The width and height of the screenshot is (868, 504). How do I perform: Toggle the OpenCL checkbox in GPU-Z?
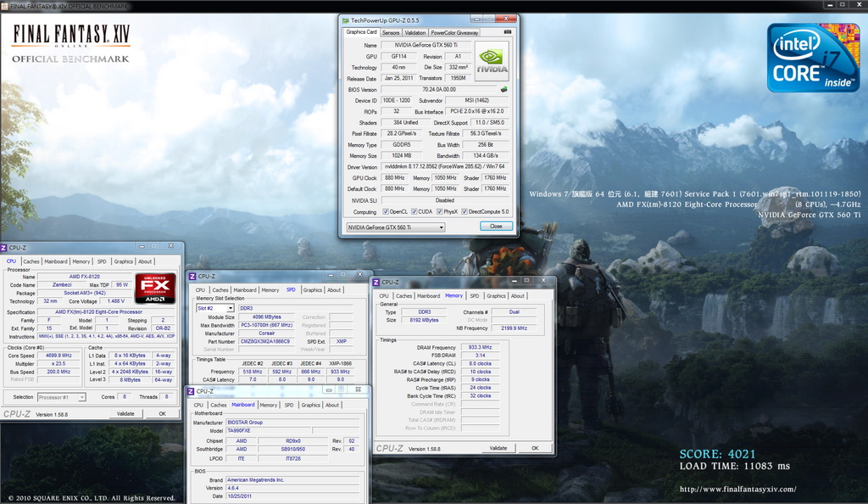click(386, 211)
